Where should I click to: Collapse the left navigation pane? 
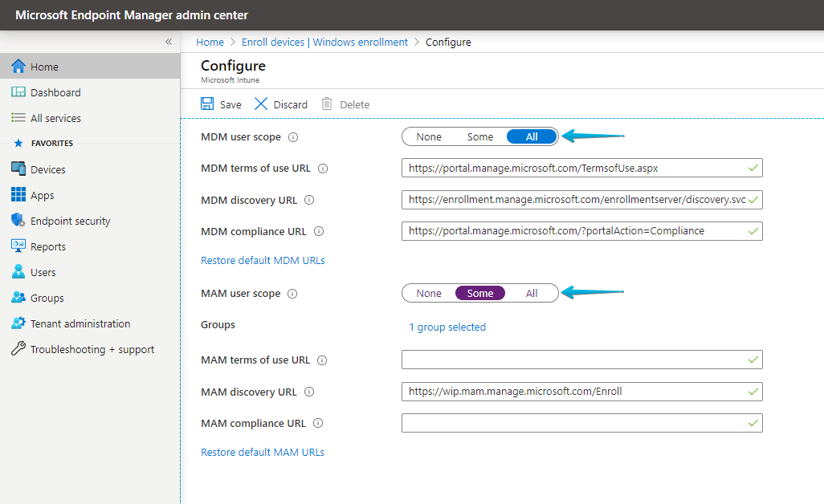(169, 42)
